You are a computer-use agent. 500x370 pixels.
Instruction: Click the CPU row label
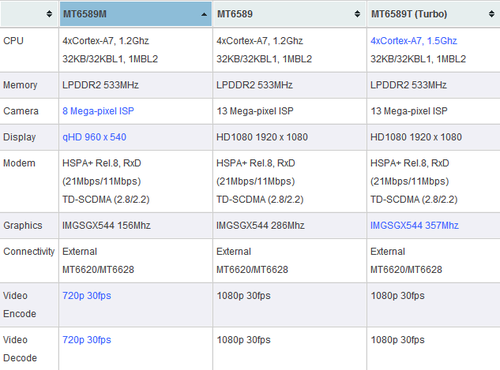[x=13, y=41]
